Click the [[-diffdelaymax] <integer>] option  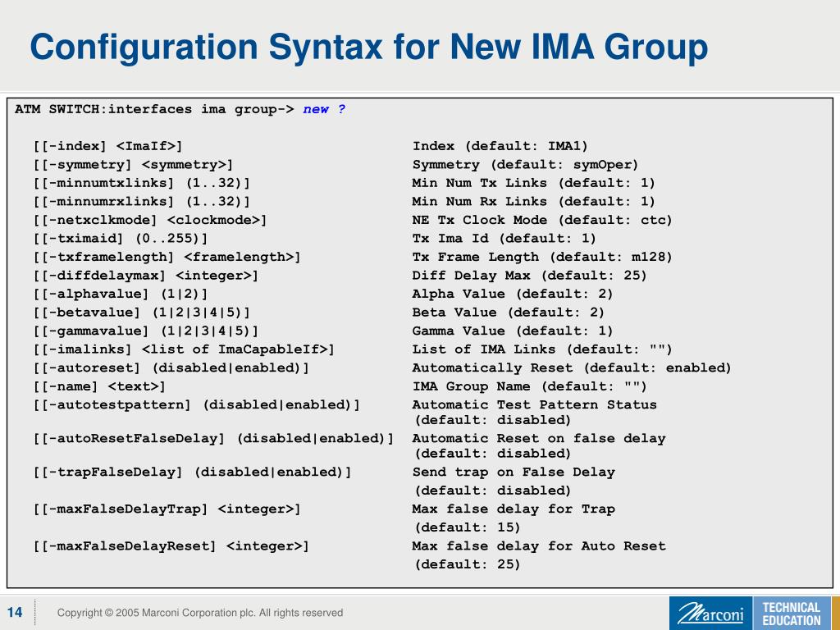pyautogui.click(x=146, y=276)
